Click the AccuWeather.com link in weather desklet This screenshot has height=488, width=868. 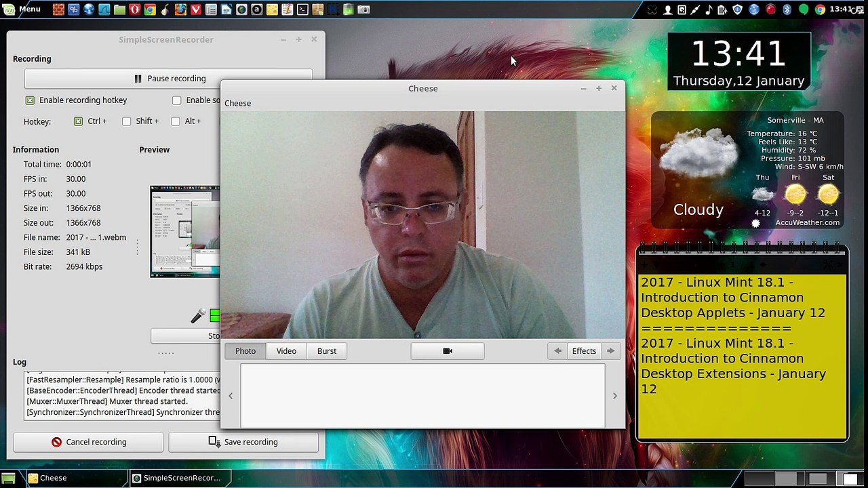pos(807,222)
